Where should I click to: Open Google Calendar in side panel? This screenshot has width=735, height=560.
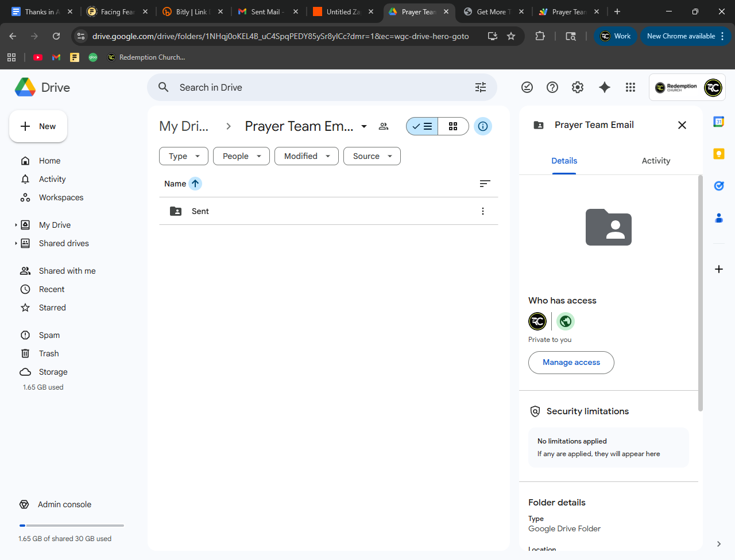click(718, 122)
